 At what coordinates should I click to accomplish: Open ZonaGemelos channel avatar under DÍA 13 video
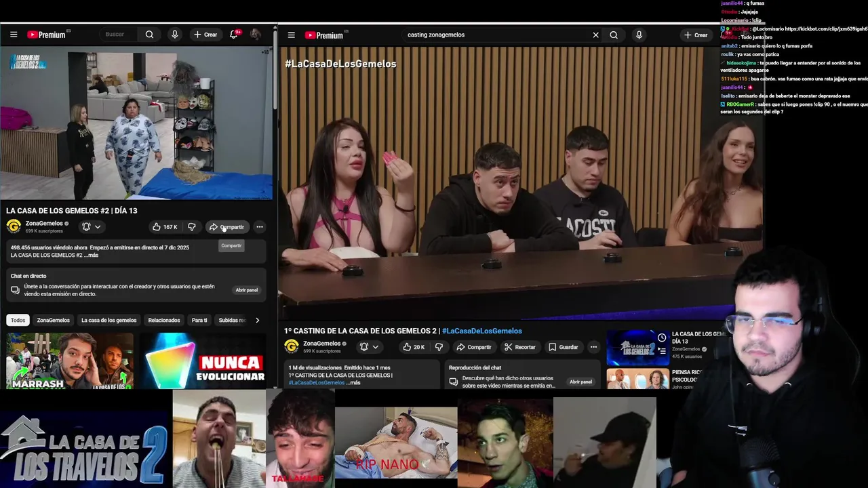tap(14, 226)
